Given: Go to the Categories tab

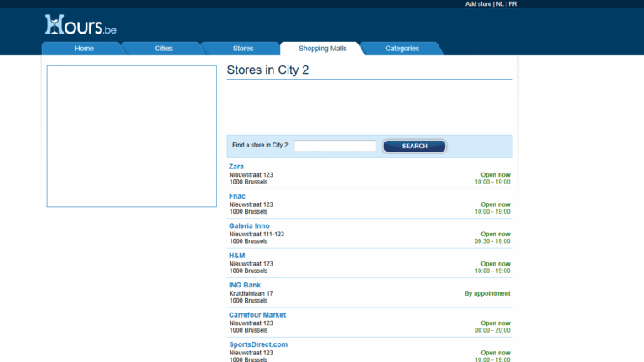Looking at the screenshot, I should click(x=402, y=49).
